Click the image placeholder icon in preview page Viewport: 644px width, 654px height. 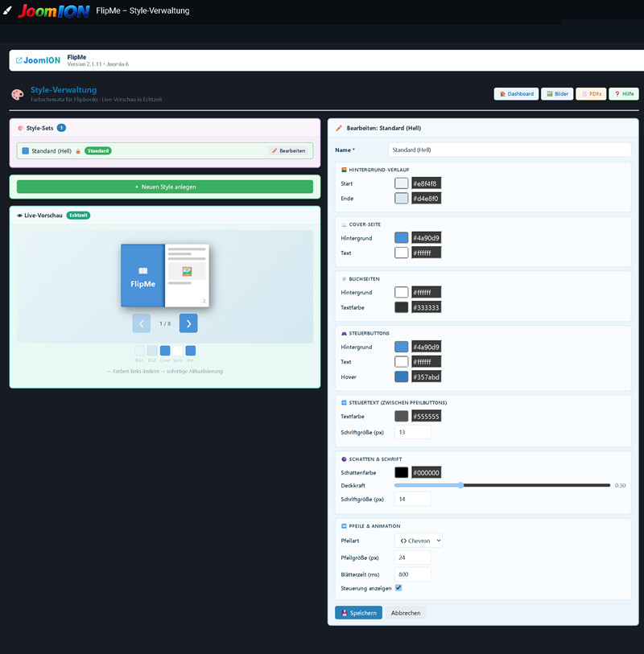pyautogui.click(x=187, y=272)
